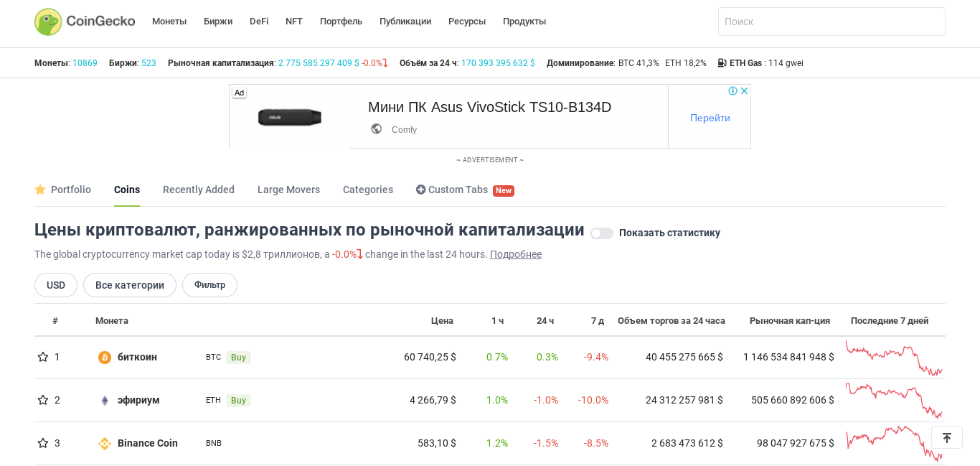Click Ethereum's 7-day sparkline chart

click(894, 401)
